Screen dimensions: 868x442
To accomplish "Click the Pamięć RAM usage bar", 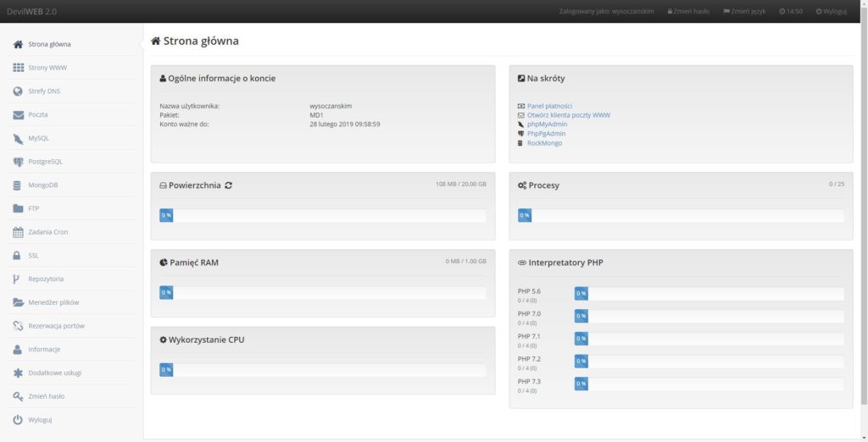I will coord(323,293).
